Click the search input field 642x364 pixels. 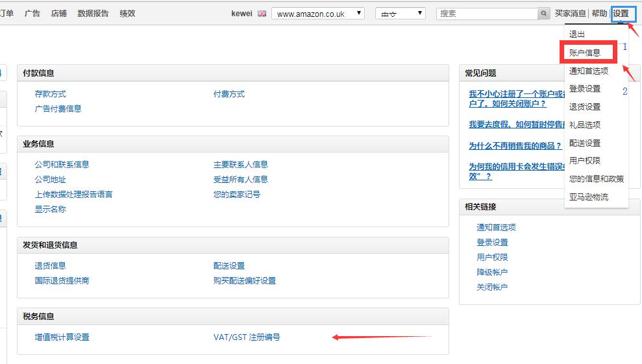click(488, 14)
